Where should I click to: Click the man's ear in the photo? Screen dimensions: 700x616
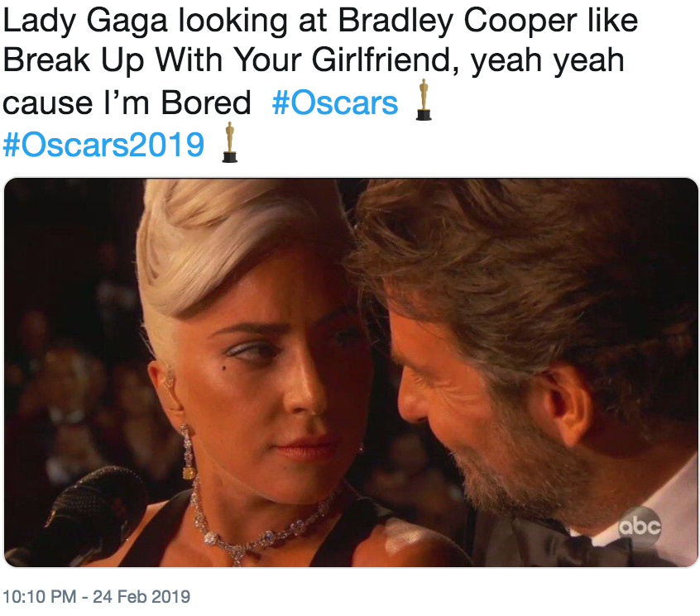tap(566, 410)
